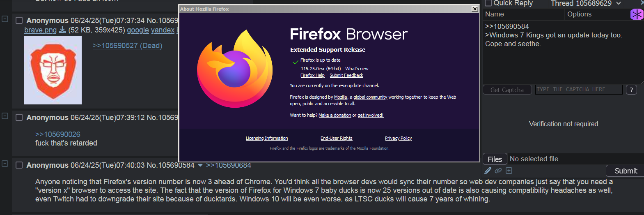Follow the >>105690527 (Dead) quote link

(x=127, y=46)
